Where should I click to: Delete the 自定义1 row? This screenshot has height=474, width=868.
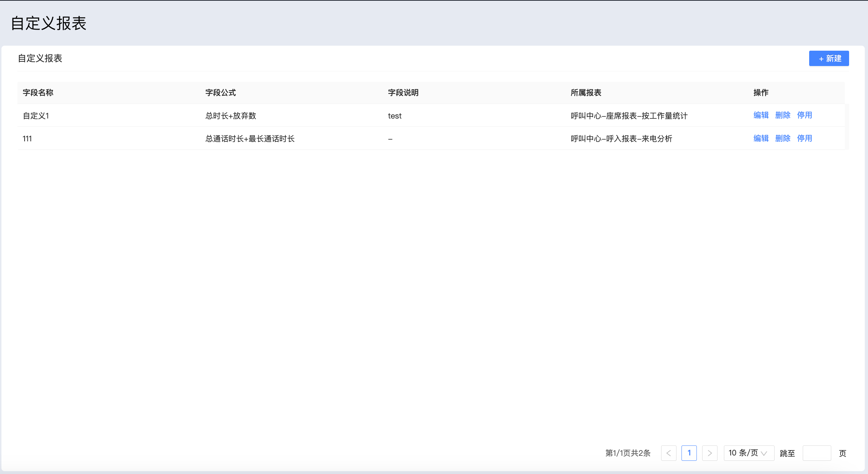[x=782, y=115]
